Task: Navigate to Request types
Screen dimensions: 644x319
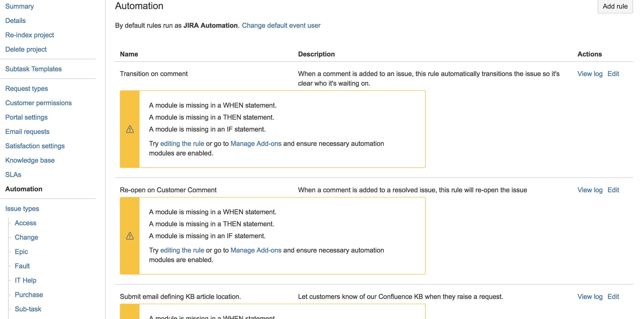Action: (27, 88)
